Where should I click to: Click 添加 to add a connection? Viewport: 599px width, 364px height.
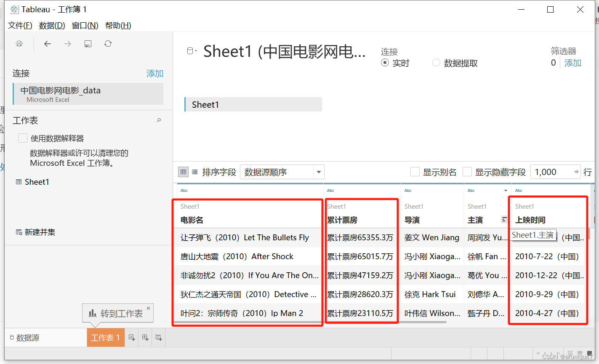(x=155, y=74)
